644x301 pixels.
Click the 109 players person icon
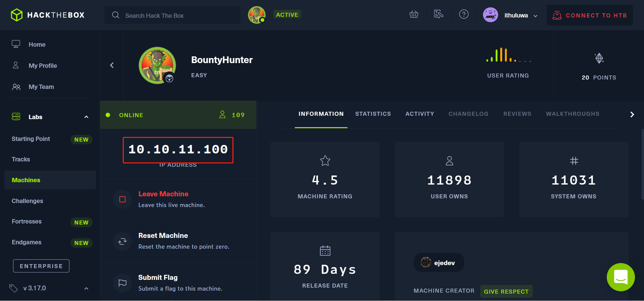click(x=222, y=115)
